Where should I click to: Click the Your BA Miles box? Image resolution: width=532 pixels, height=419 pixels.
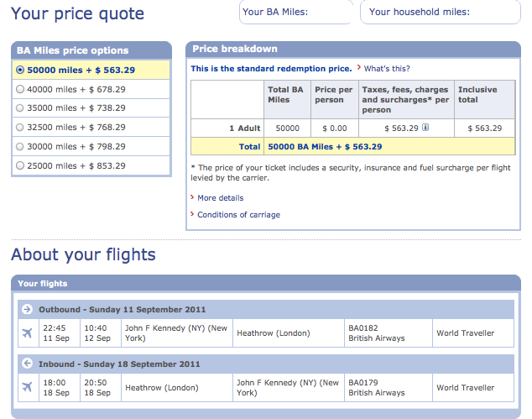(x=295, y=12)
